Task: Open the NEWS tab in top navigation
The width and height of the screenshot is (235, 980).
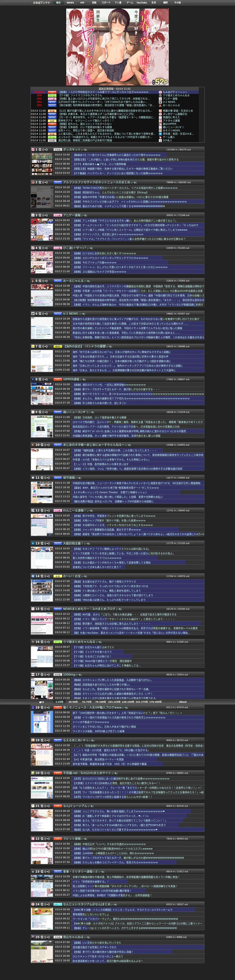Action: coord(70,3)
